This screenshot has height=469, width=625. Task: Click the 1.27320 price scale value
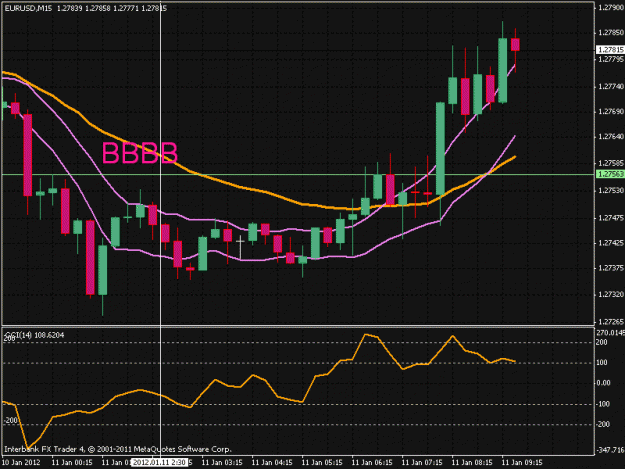(611, 294)
